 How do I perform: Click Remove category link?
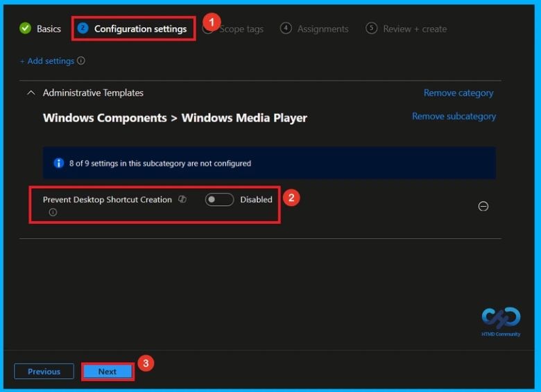458,93
